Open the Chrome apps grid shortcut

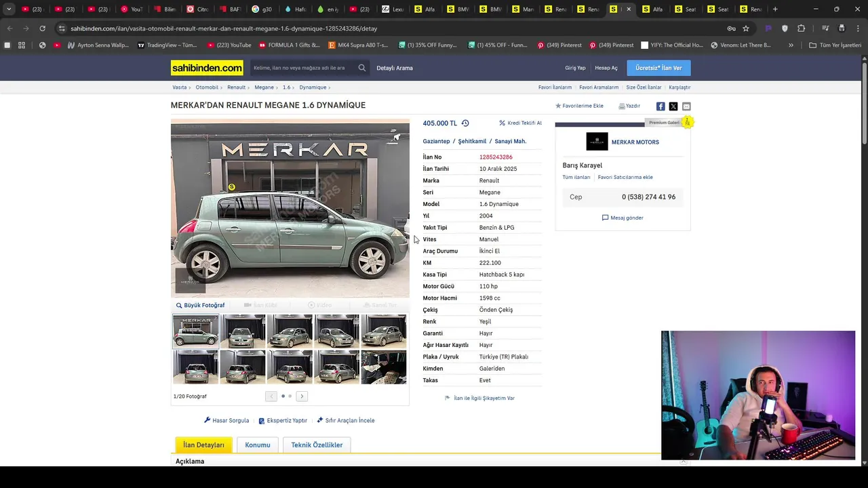coord(22,45)
